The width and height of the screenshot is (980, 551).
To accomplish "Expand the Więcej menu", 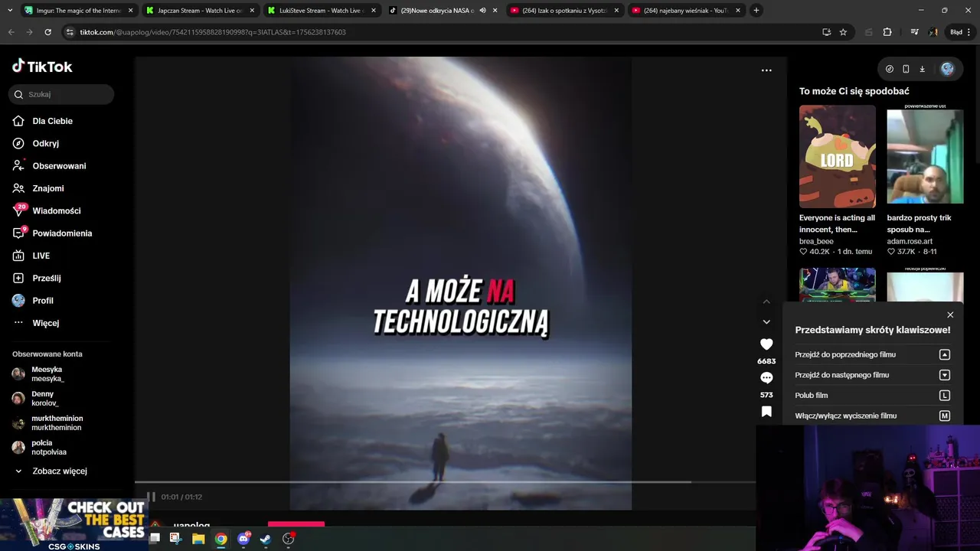I will tap(45, 323).
